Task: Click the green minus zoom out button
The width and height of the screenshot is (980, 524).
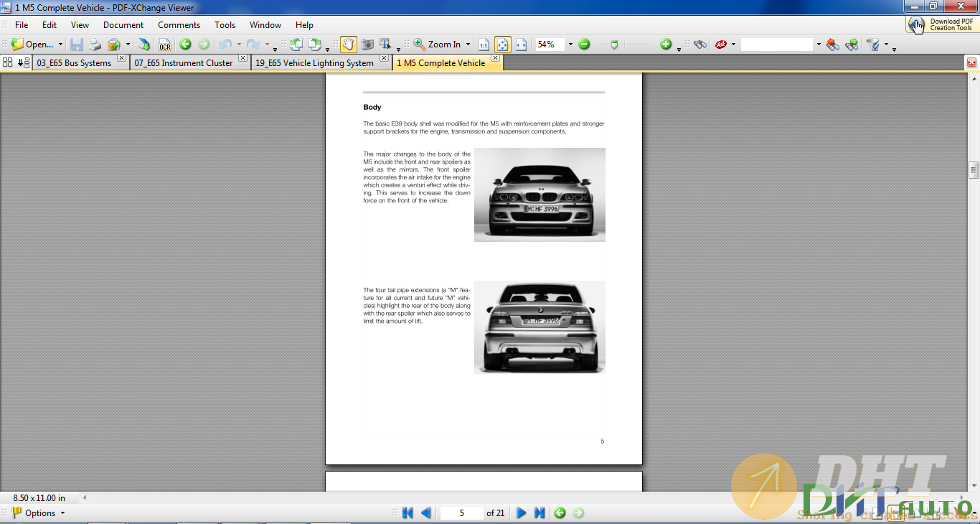Action: point(584,45)
